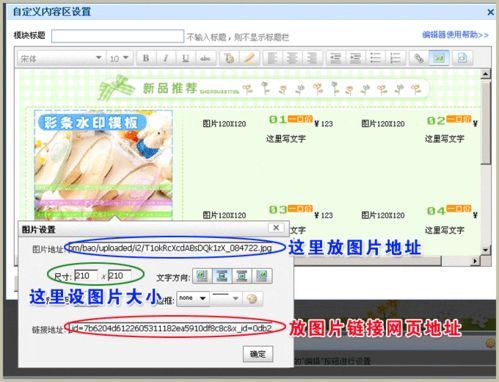This screenshot has height=382, width=499.
Task: Align text right in the editor
Action: (312, 59)
